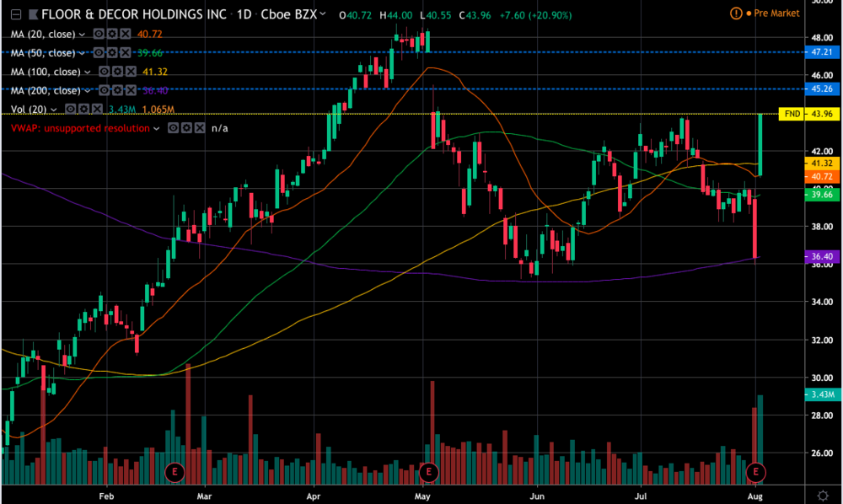The width and height of the screenshot is (843, 504).
Task: Expand the MA (50, close) dropdown arrow
Action: pyautogui.click(x=82, y=53)
